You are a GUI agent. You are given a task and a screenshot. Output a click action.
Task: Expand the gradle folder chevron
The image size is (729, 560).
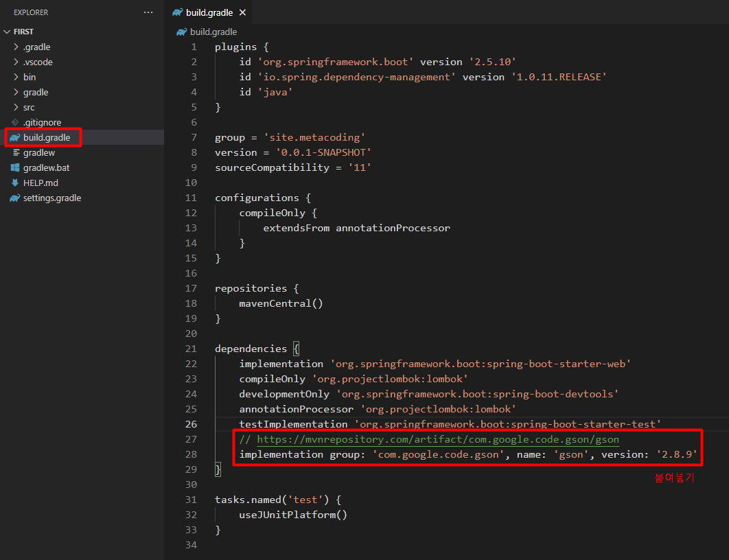[16, 92]
